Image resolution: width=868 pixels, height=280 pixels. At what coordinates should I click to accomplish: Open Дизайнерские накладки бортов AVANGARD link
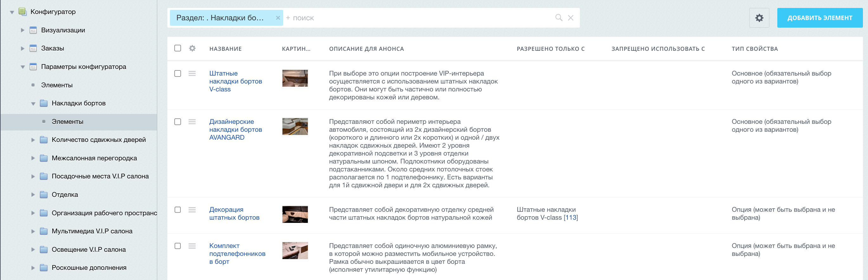click(236, 130)
